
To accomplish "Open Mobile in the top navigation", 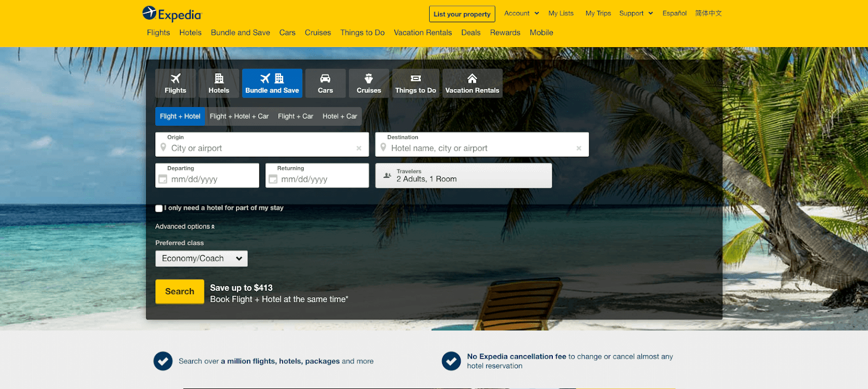I will (541, 33).
